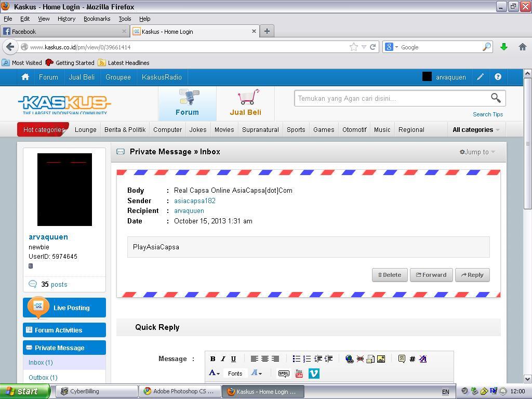The width and height of the screenshot is (532, 399).
Task: Expand All categories dropdown
Action: click(476, 129)
